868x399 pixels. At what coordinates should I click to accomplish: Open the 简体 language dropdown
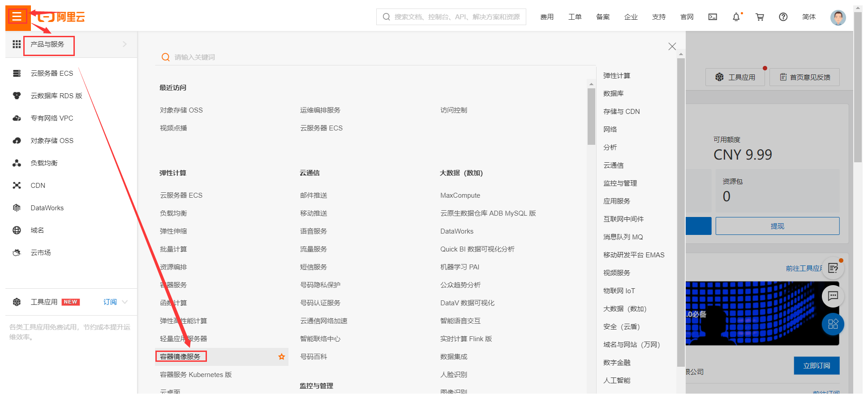(809, 17)
